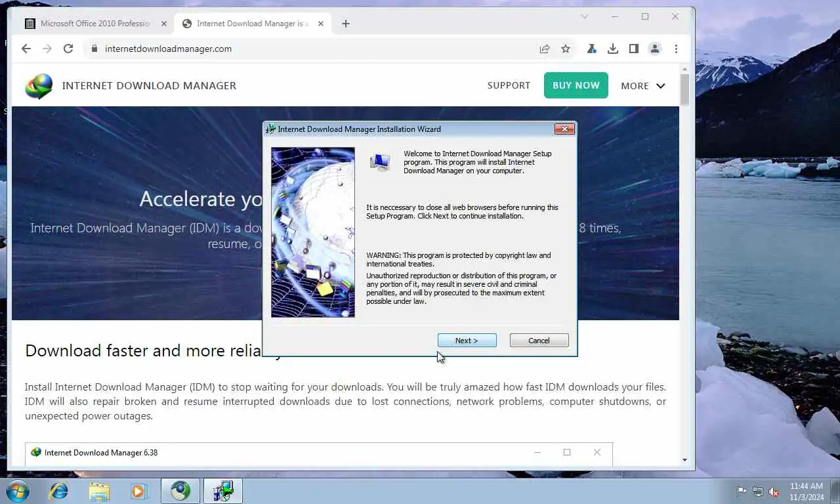This screenshot has height=504, width=840.
Task: Launch Internet Explorer from taskbar
Action: tap(59, 491)
